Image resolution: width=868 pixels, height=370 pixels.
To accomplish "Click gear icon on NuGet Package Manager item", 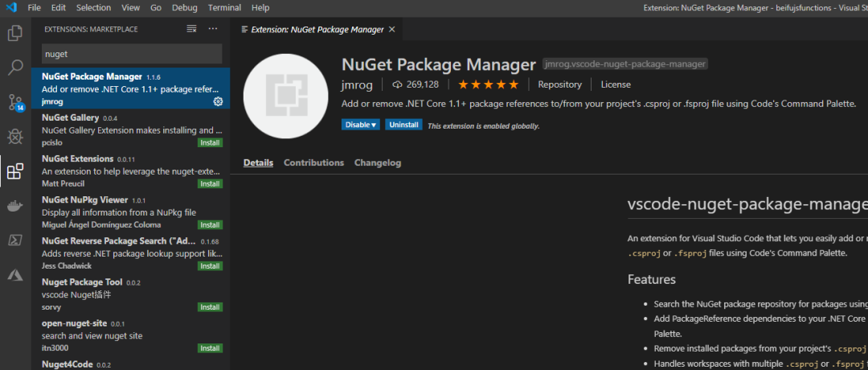I will point(218,102).
